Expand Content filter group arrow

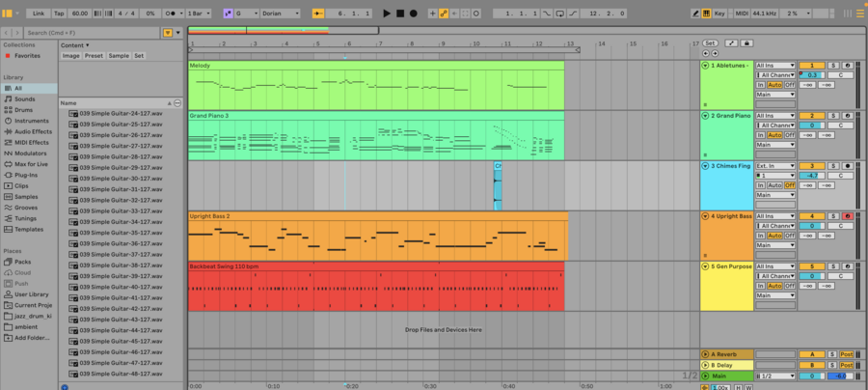point(88,45)
